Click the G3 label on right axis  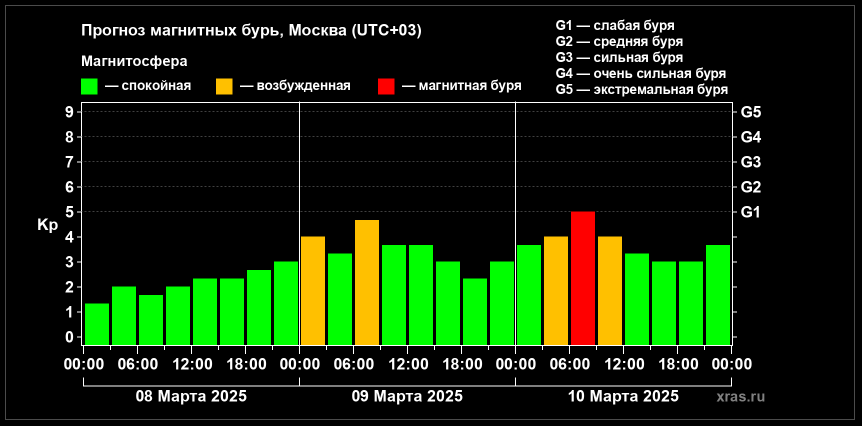pos(751,162)
